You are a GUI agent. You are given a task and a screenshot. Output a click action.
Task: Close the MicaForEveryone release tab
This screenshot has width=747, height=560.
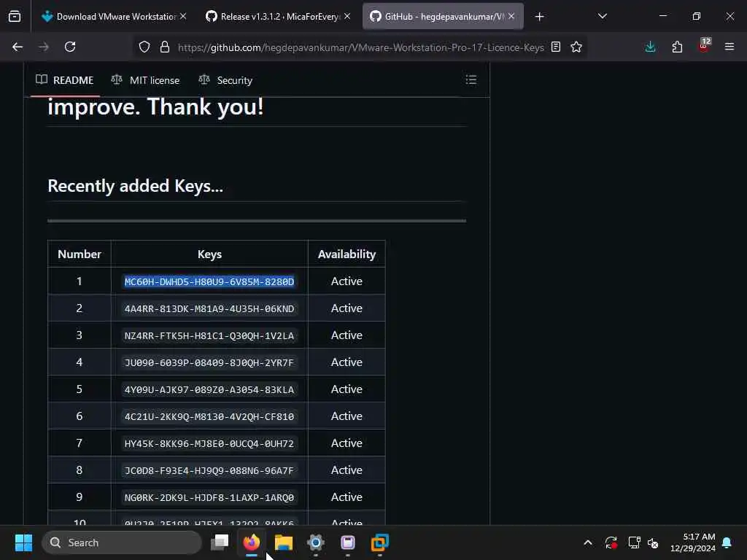click(347, 17)
